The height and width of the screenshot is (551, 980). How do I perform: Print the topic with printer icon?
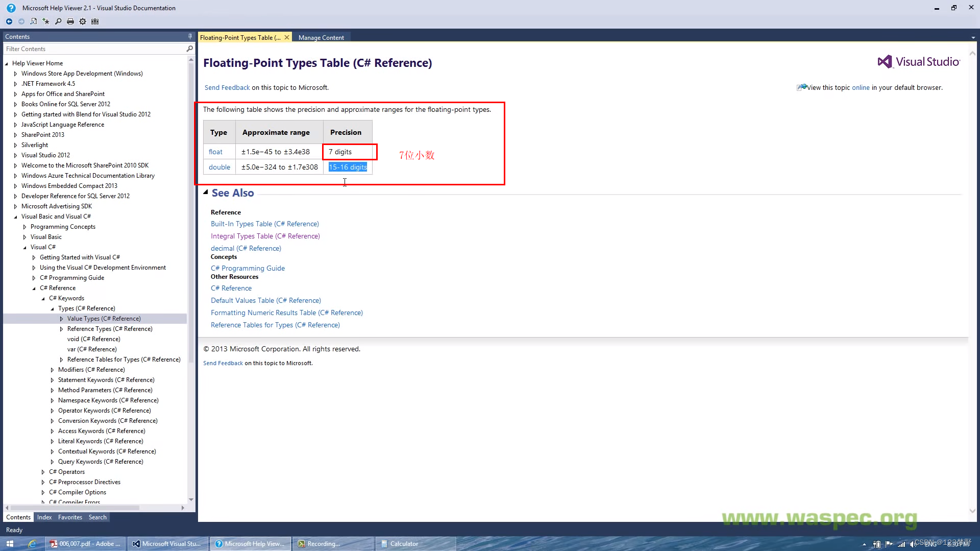(70, 21)
